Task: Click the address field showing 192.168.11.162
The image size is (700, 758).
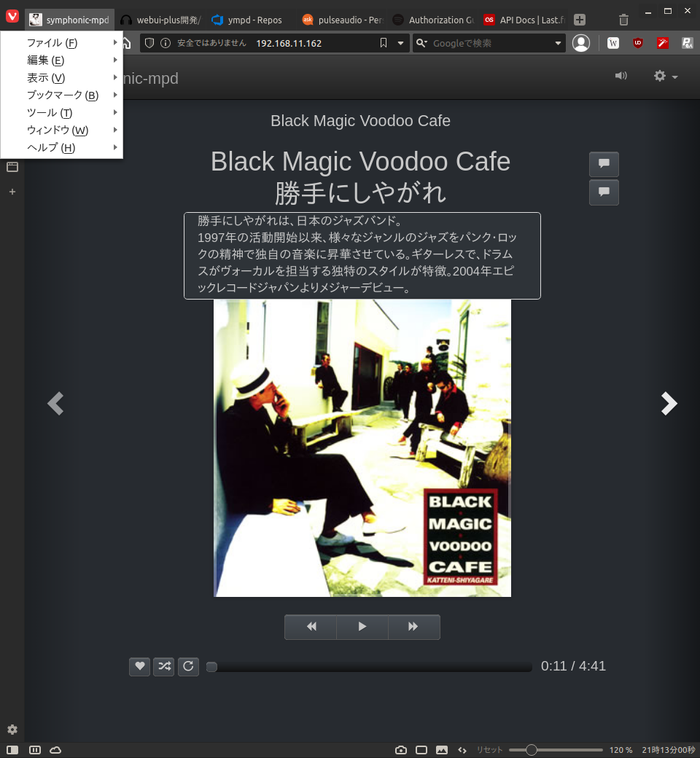Action: tap(289, 43)
